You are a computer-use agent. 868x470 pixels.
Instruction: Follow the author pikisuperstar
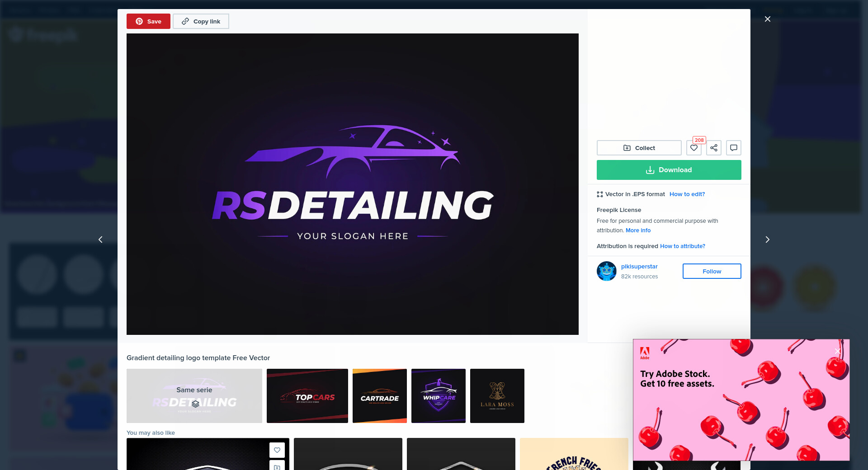click(712, 271)
